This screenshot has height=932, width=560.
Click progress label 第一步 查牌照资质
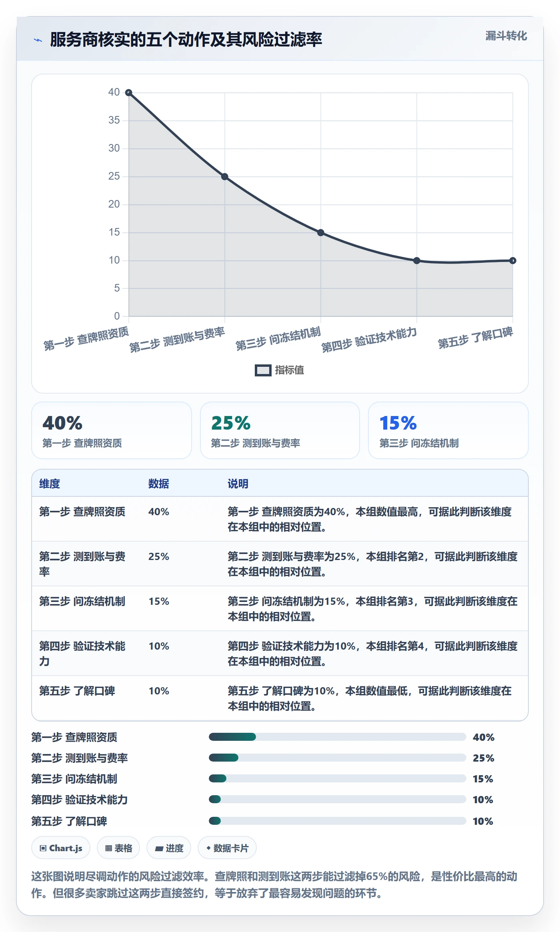pos(74,737)
